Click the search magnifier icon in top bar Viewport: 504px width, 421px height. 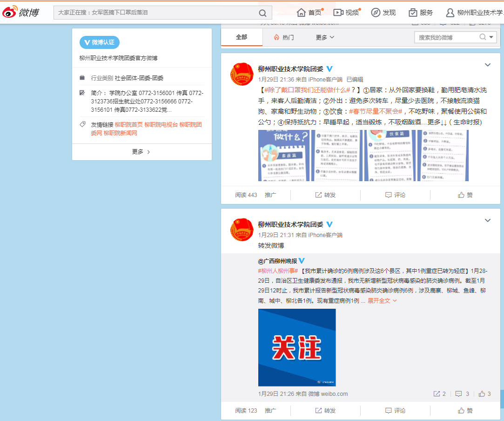point(262,13)
